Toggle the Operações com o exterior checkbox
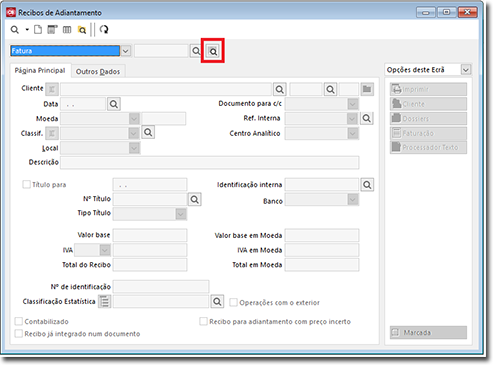Image resolution: width=496 pixels, height=369 pixels. point(233,302)
